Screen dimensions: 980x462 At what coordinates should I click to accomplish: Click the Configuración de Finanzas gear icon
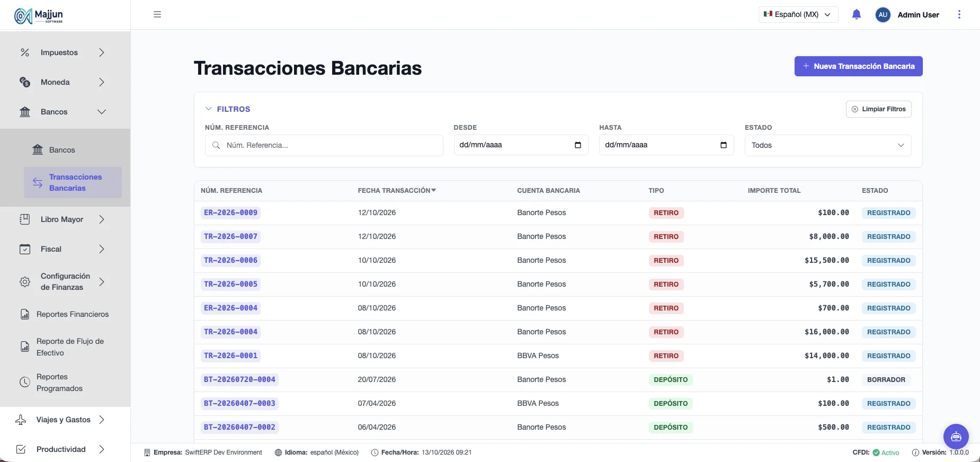coord(25,282)
